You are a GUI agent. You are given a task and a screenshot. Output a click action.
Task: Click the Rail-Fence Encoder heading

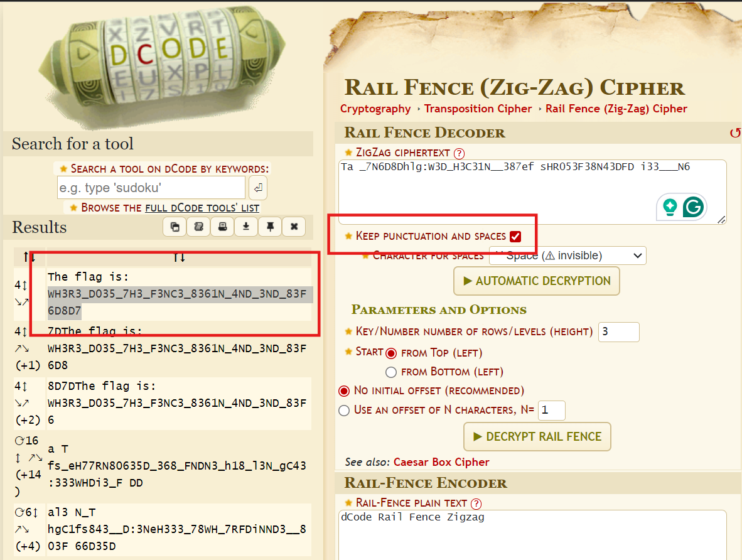(426, 483)
